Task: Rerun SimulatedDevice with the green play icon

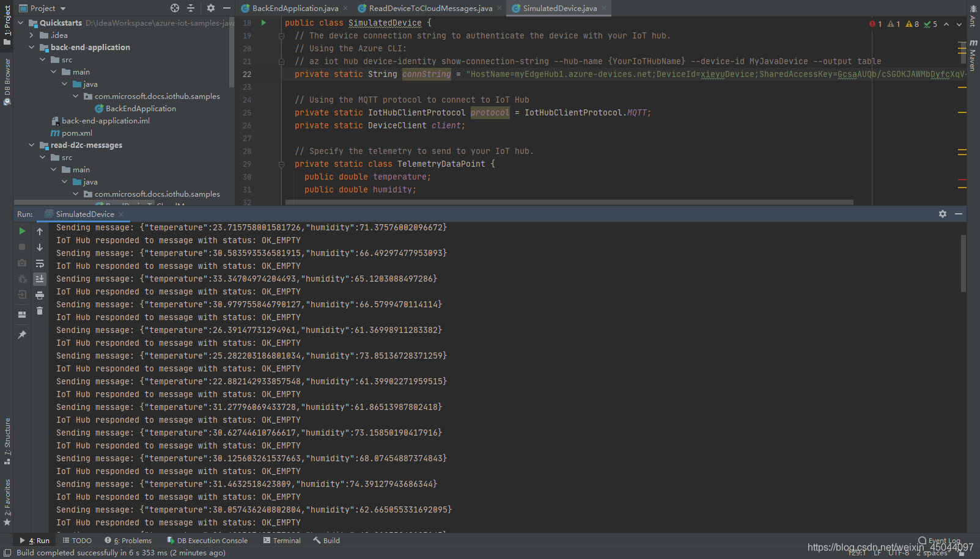Action: (x=22, y=231)
